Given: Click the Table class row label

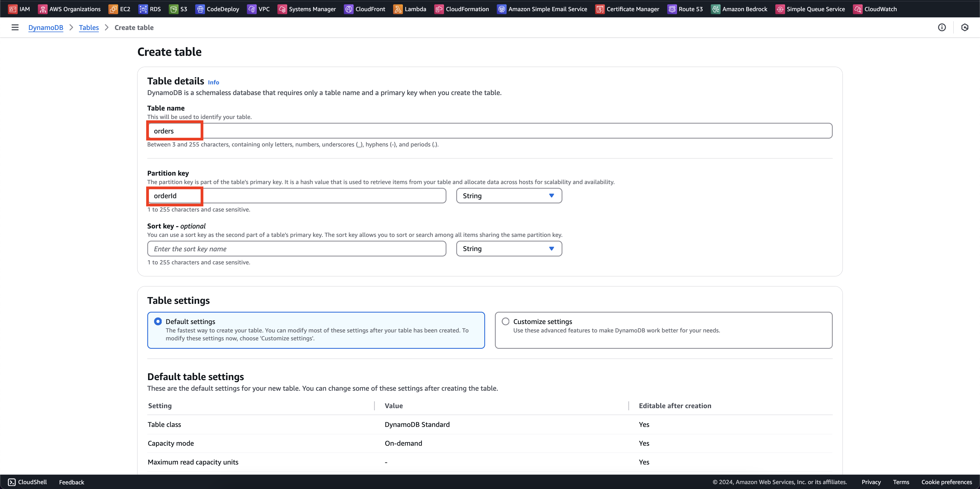Looking at the screenshot, I should point(164,424).
